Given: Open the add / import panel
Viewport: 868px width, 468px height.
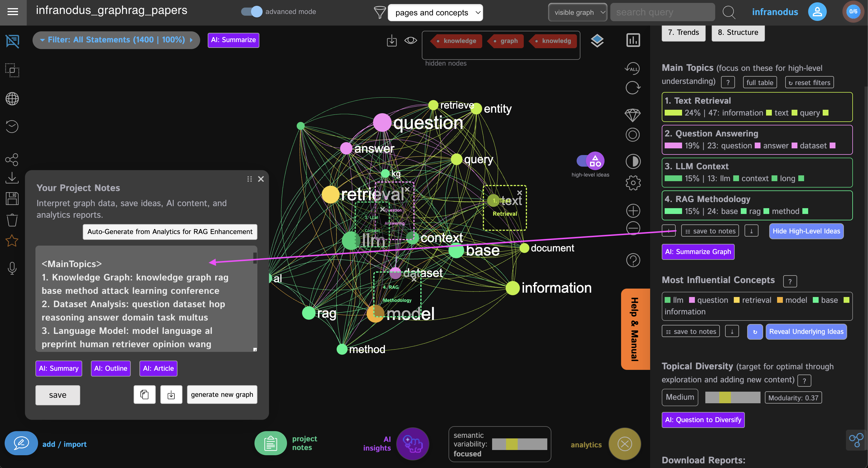Looking at the screenshot, I should pos(21,443).
